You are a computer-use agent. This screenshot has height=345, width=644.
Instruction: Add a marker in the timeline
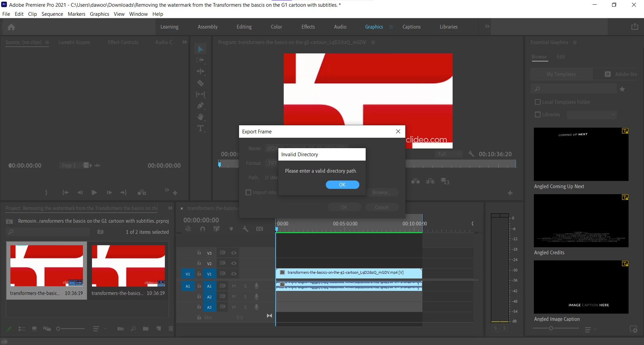pyautogui.click(x=231, y=229)
